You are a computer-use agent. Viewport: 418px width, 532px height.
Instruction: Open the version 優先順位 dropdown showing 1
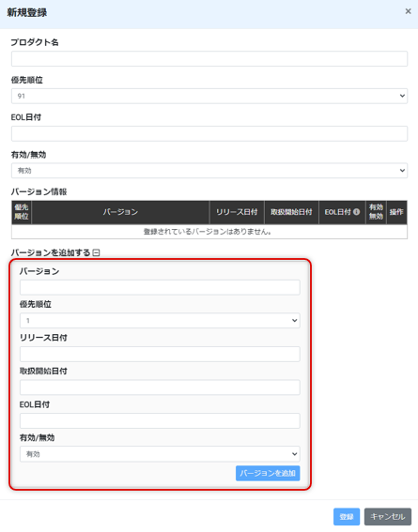click(x=160, y=320)
